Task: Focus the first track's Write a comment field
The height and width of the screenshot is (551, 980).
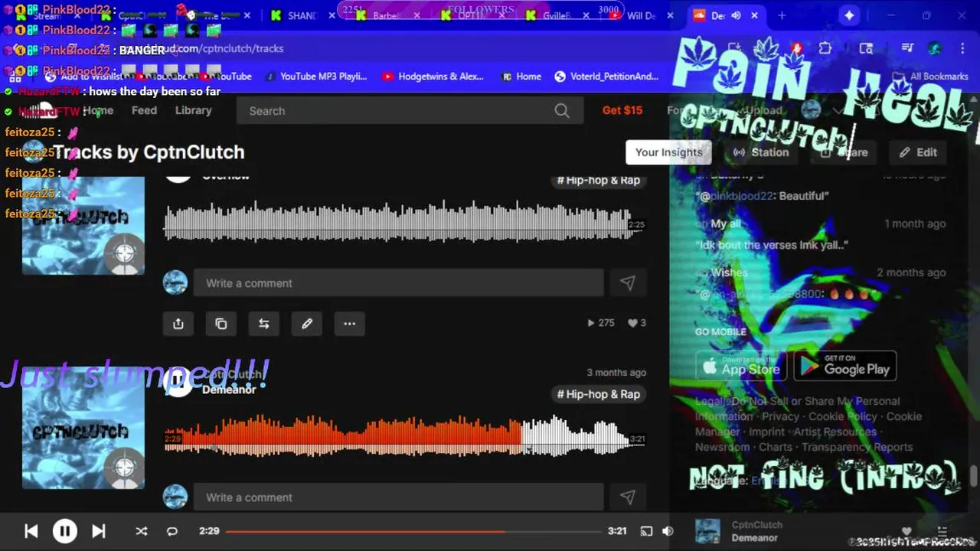Action: coord(398,283)
